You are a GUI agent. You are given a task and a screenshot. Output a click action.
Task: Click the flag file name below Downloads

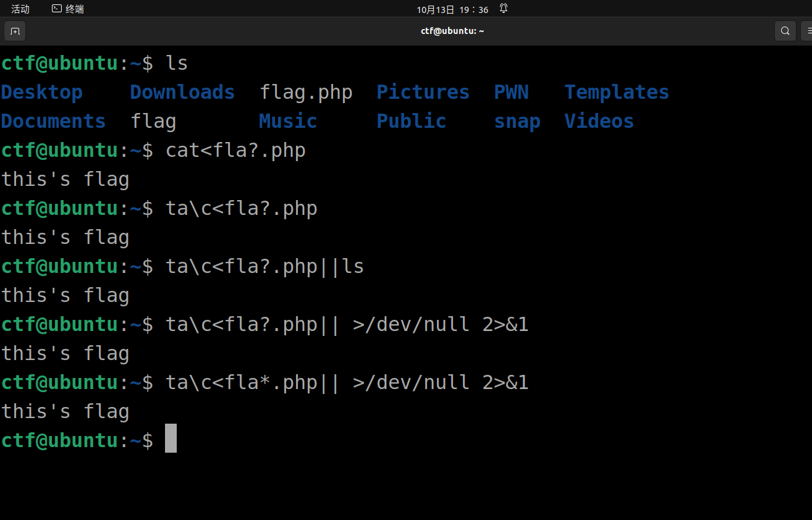[153, 122]
